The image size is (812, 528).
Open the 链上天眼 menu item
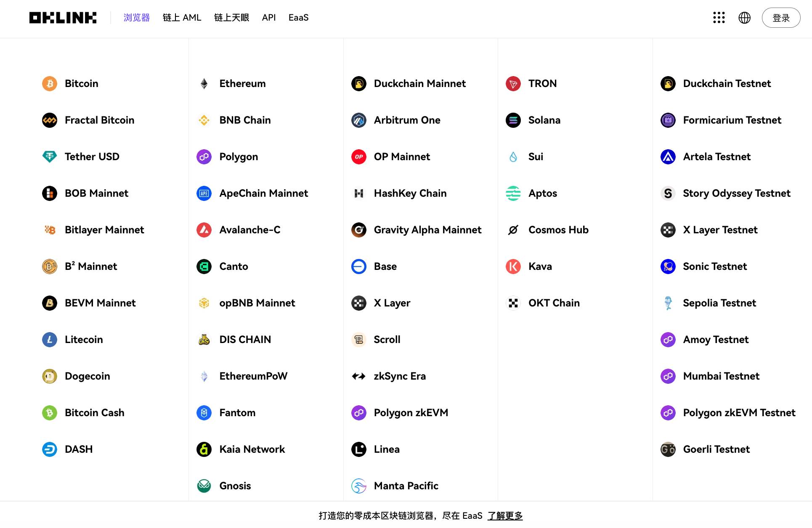tap(231, 18)
